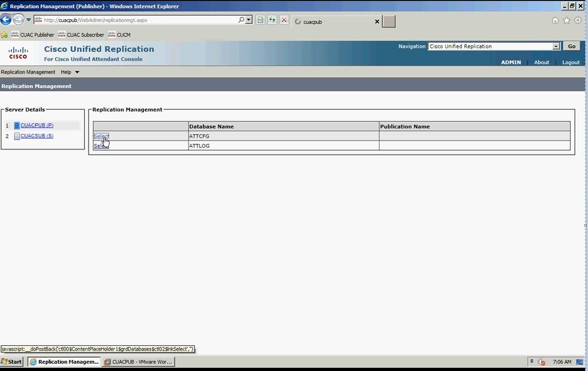Click the Logout link
Viewport: 588px width, 371px height.
pos(571,62)
